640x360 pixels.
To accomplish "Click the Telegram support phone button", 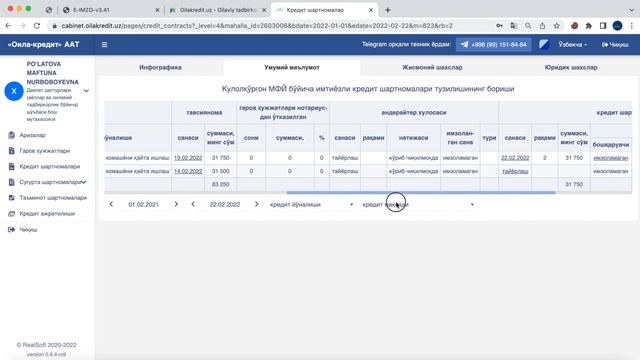I will pyautogui.click(x=493, y=44).
